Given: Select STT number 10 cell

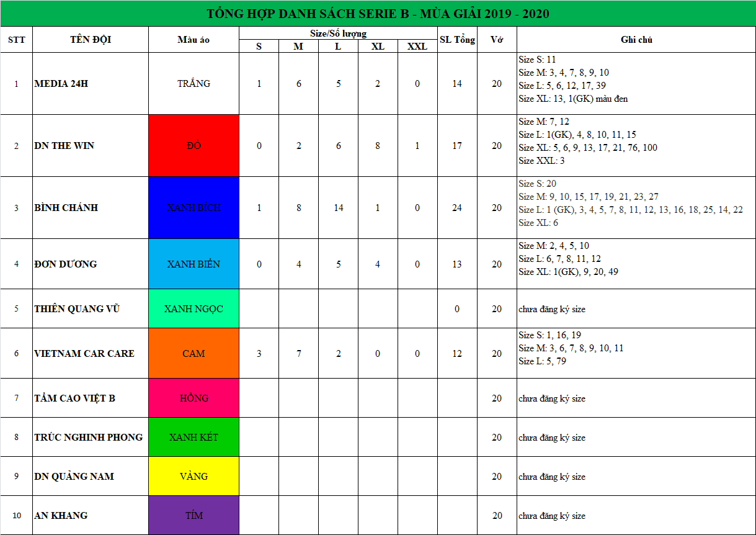Looking at the screenshot, I should (x=17, y=516).
